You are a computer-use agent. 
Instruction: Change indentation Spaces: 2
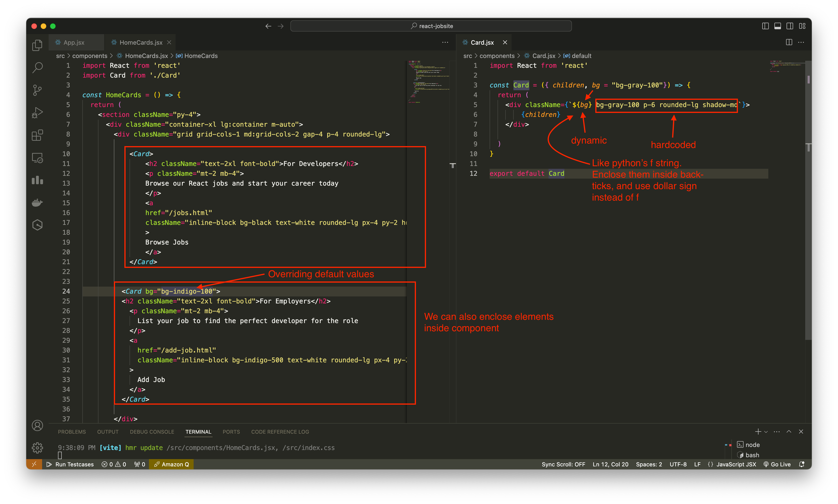649,464
